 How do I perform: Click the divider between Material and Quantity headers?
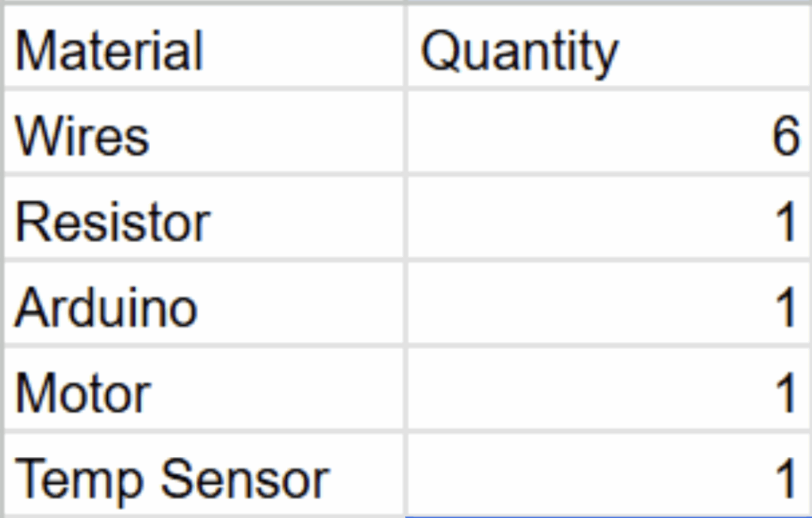click(406, 50)
